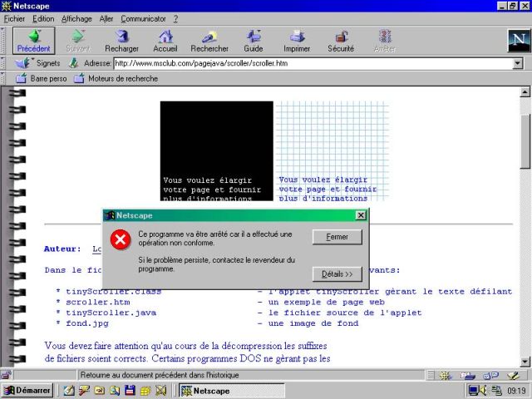Open the Adresse URL history dropdown
This screenshot has width=532, height=399.
[x=517, y=63]
